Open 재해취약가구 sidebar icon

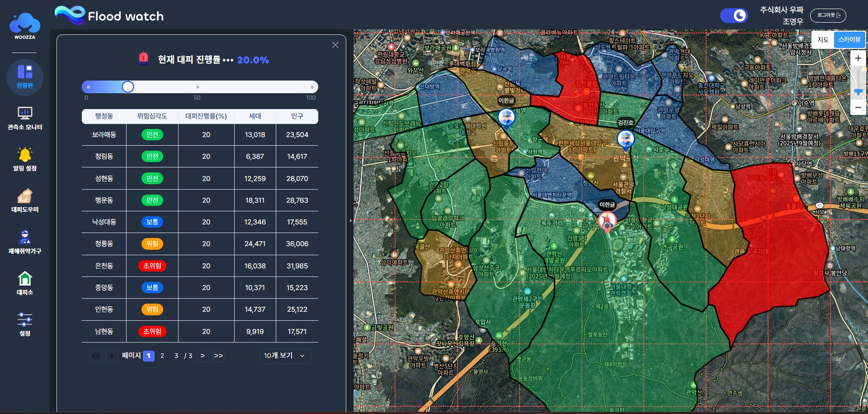point(25,242)
